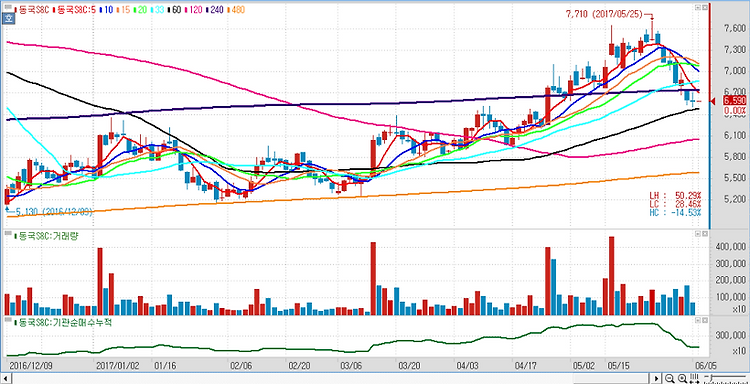Select the 10-day moving average legend
Viewport: 750px width, 384px height.
(106, 10)
